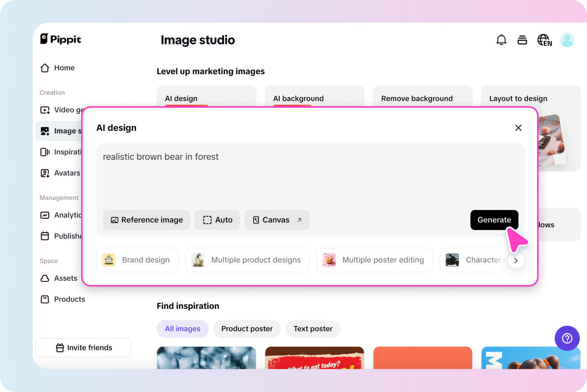Open Products in sidebar

pyautogui.click(x=69, y=299)
